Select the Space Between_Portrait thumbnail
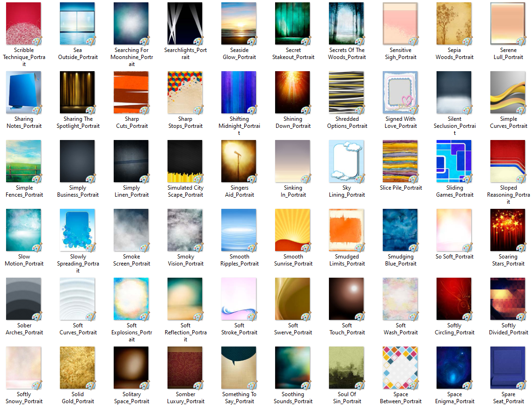This screenshot has height=406, width=532. pos(401,368)
